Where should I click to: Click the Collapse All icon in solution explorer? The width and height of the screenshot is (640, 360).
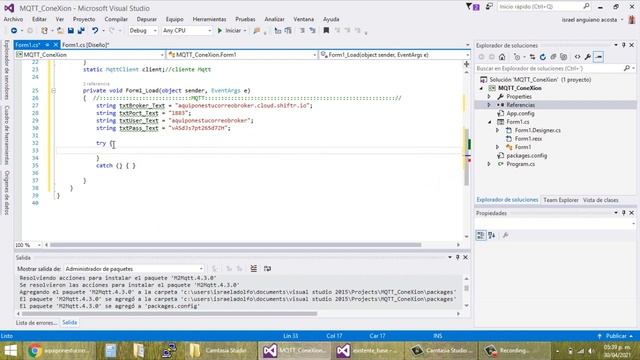553,57
